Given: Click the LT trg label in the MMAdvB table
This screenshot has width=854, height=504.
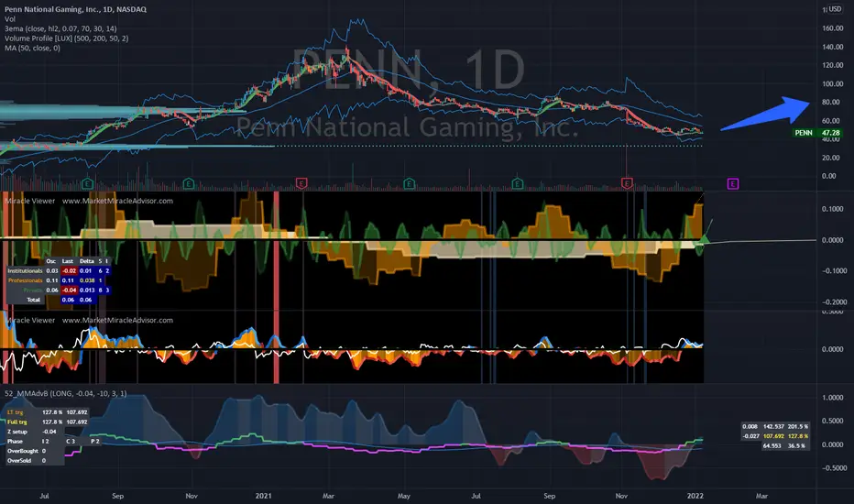Looking at the screenshot, I should (16, 412).
